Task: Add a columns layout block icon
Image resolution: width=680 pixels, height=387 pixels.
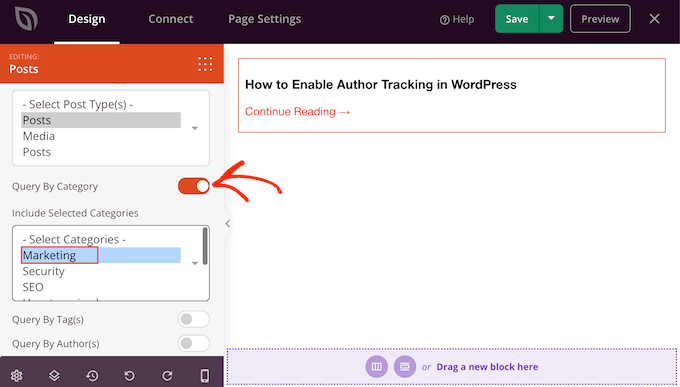Action: 376,367
